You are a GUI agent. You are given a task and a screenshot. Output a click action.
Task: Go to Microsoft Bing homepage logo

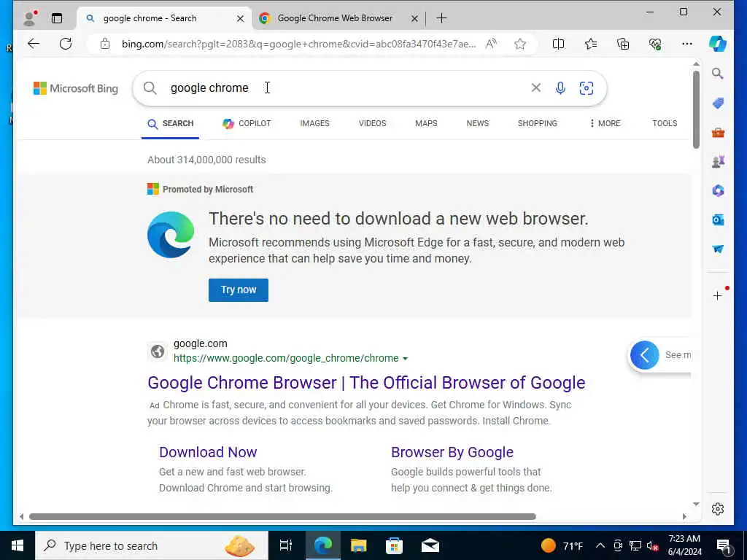(x=75, y=88)
